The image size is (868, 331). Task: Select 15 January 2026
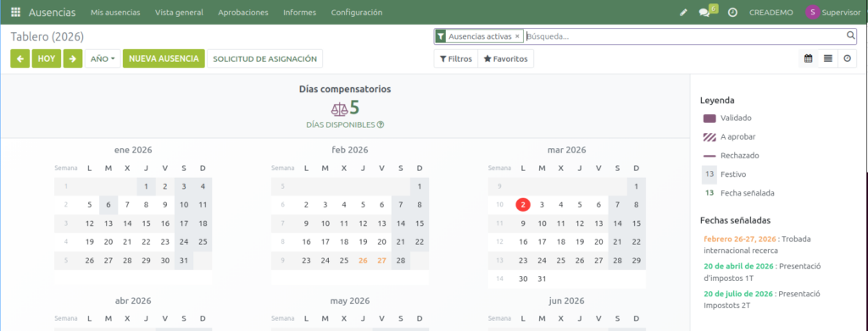pos(146,223)
